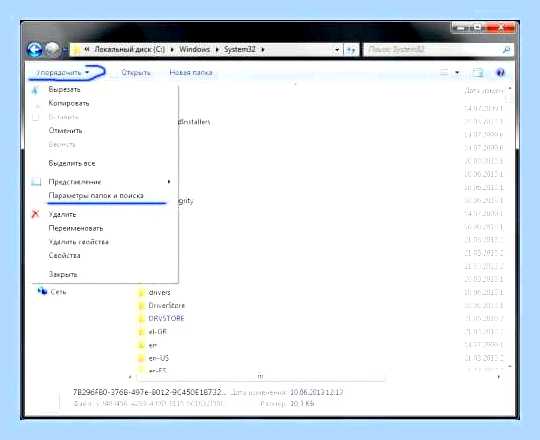
Task: Open the Упорядочить dropdown menu
Action: [x=62, y=73]
